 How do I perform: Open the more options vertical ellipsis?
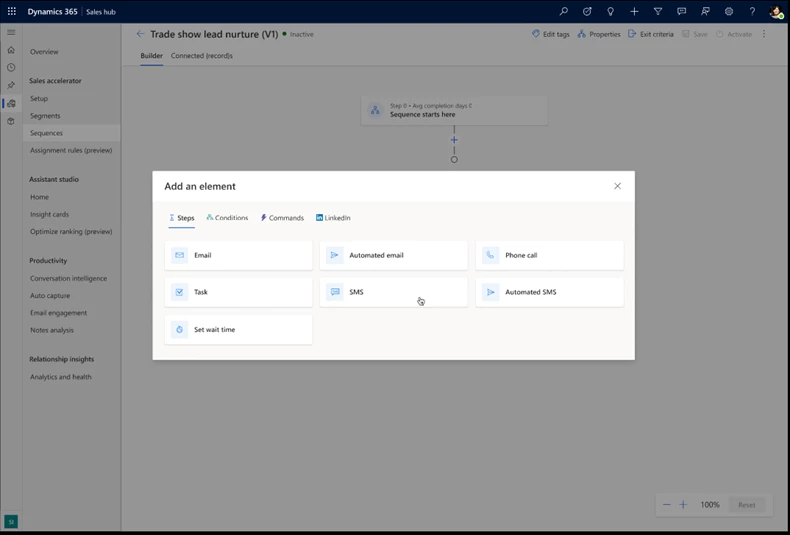pos(764,34)
